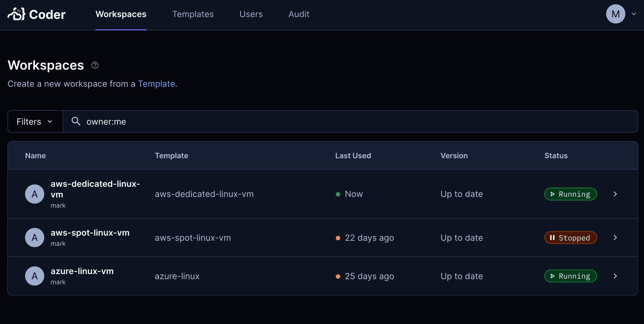Open azure-linux-vm row via its chevron arrow
This screenshot has width=644, height=324.
tap(615, 276)
